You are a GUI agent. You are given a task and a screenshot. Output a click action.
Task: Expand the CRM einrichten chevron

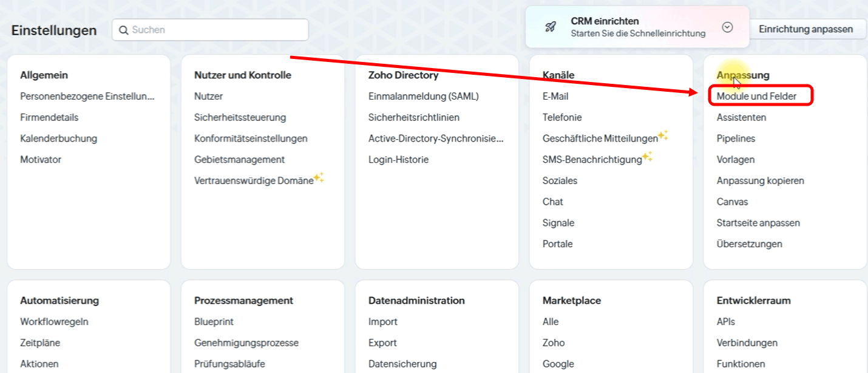point(728,27)
